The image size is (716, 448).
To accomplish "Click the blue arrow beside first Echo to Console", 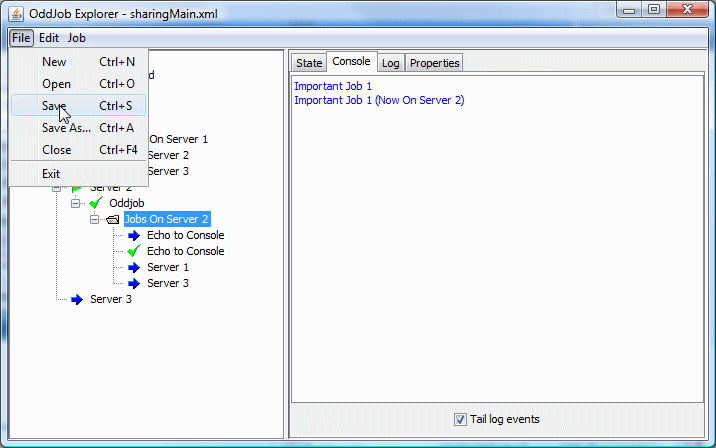I will coord(134,235).
